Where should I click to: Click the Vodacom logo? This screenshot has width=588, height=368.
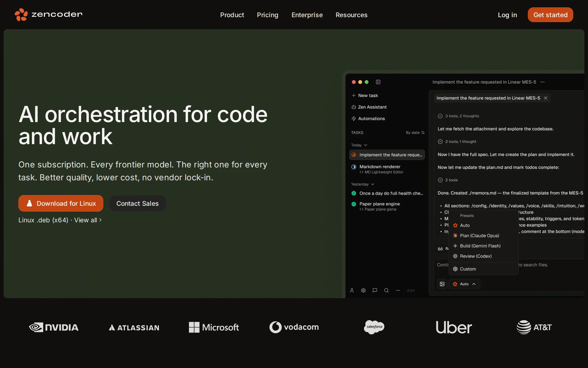294,327
